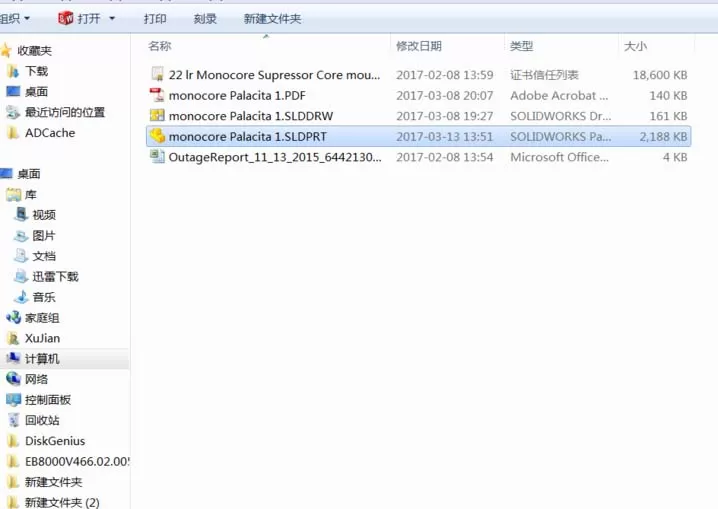Select the monocore Palacita 1.SLDDRW drawing icon
The width and height of the screenshot is (718, 509).
pos(157,115)
